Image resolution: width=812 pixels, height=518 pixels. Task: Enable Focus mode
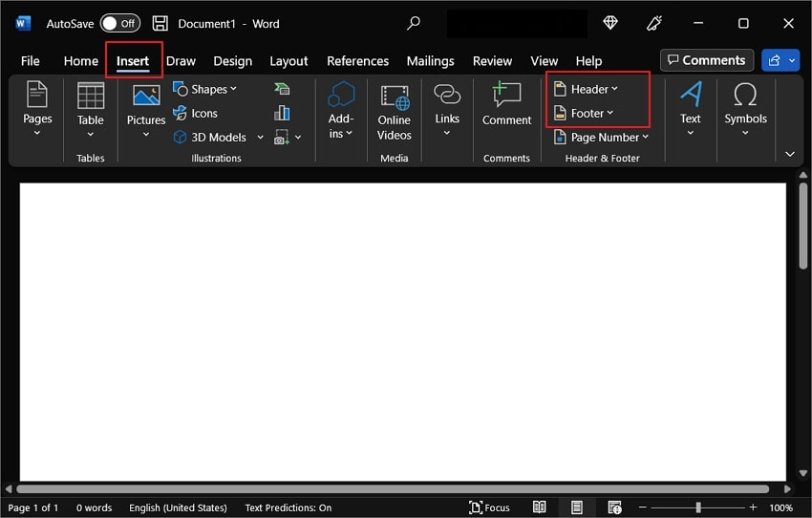point(489,507)
